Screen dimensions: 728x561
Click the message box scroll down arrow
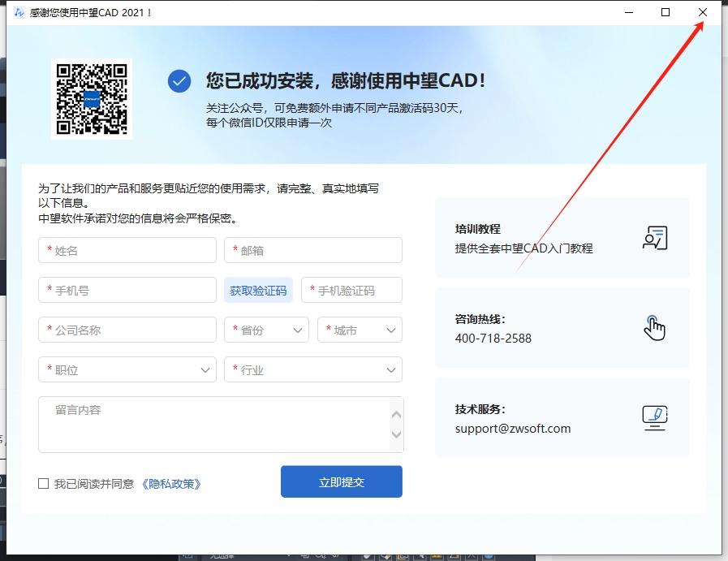click(396, 434)
